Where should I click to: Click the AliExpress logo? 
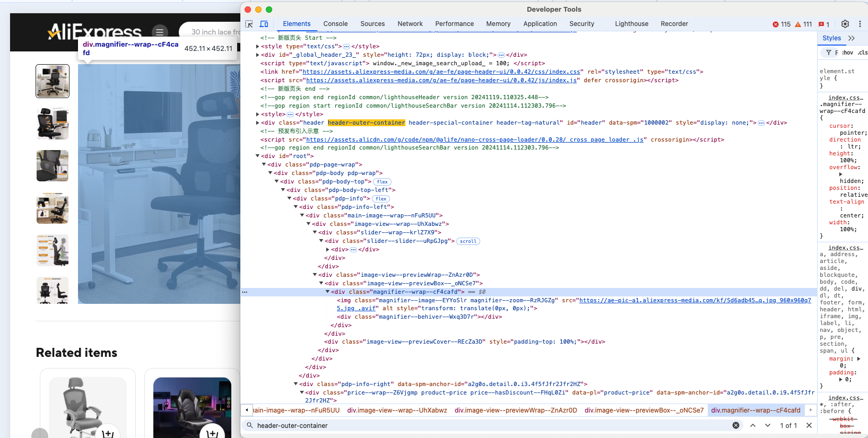(x=95, y=32)
